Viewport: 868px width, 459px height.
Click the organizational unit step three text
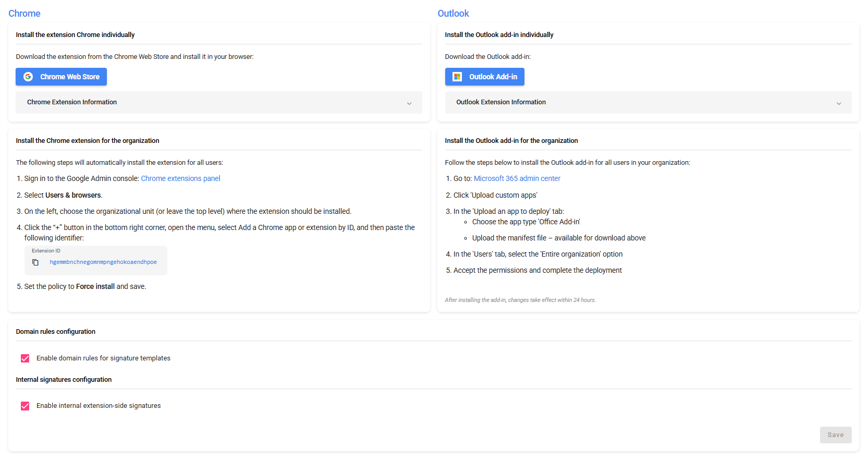(x=188, y=211)
